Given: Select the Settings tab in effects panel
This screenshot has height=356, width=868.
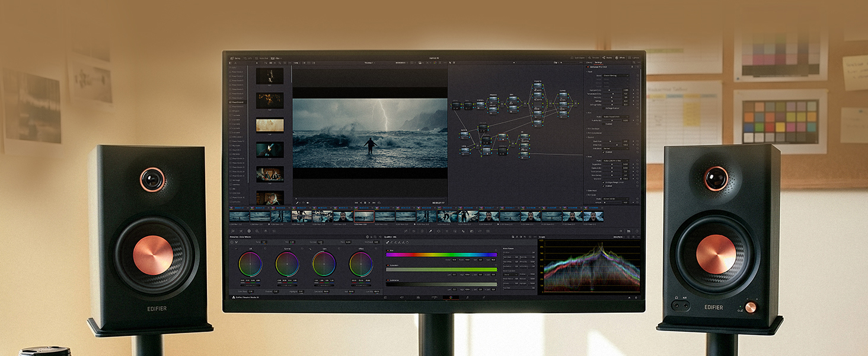Looking at the screenshot, I should [599, 62].
